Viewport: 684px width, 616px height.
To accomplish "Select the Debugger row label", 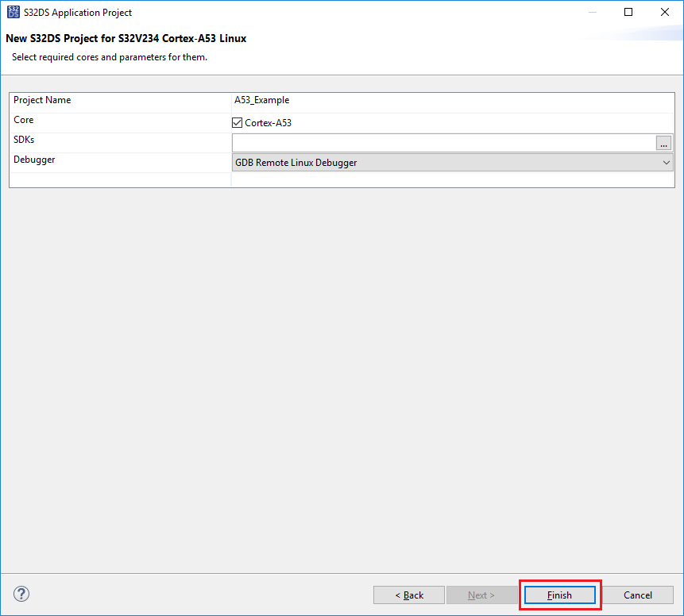I will 34,160.
